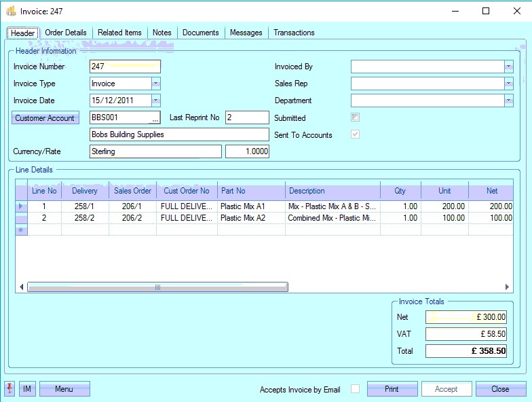This screenshot has height=402, width=532.
Task: Click the invoice window title bar icon
Action: (x=11, y=11)
